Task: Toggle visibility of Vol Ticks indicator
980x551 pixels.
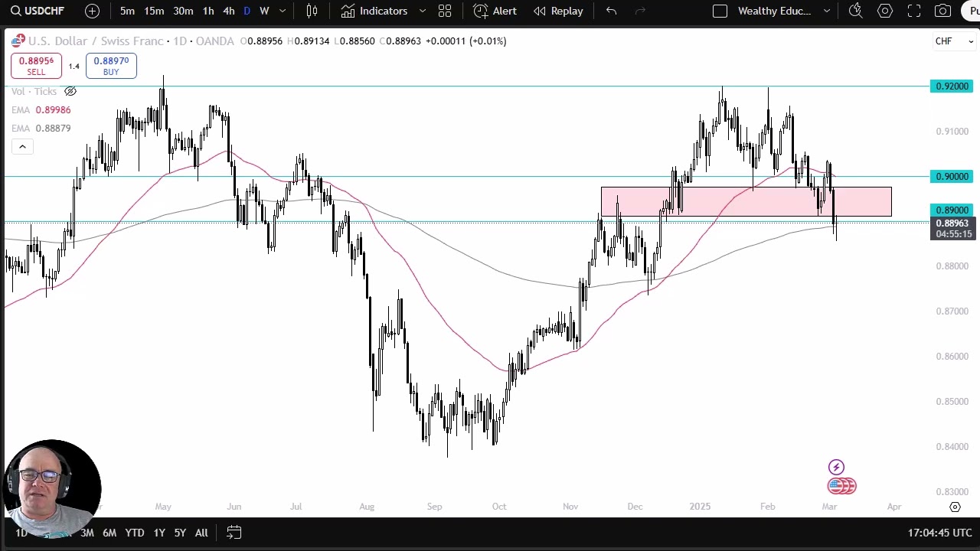Action: (70, 91)
